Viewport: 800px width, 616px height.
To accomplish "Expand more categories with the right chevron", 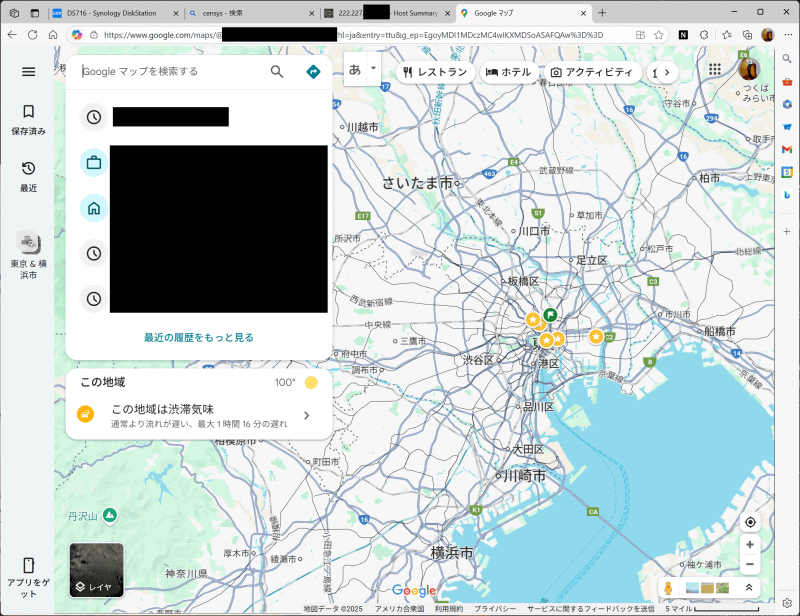I will tap(668, 71).
